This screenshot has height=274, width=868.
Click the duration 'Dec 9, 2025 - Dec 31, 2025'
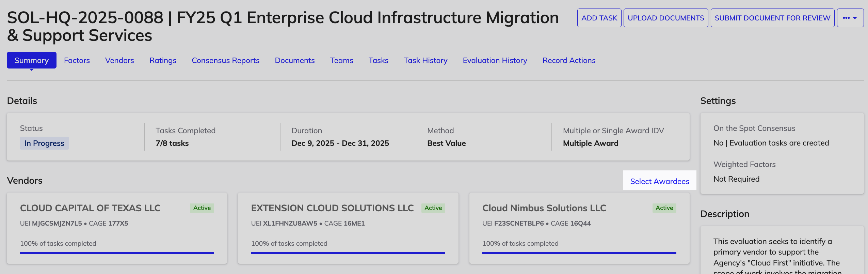[x=340, y=143]
